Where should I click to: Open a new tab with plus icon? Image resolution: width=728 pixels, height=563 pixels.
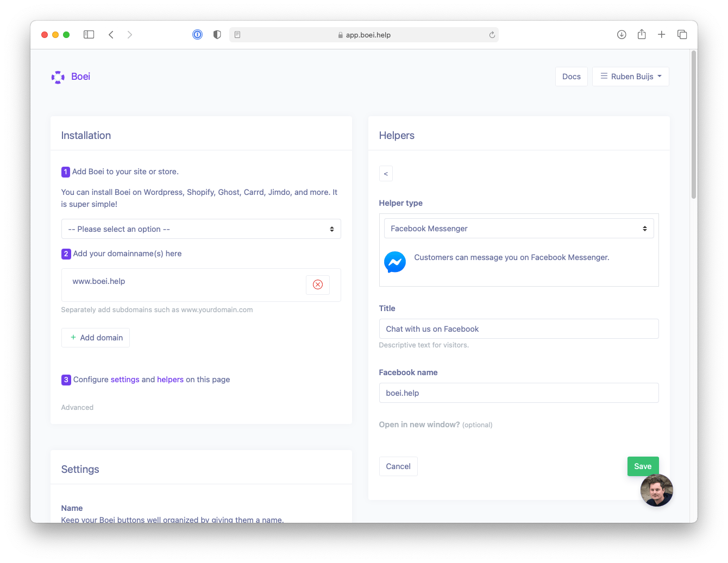(x=662, y=35)
